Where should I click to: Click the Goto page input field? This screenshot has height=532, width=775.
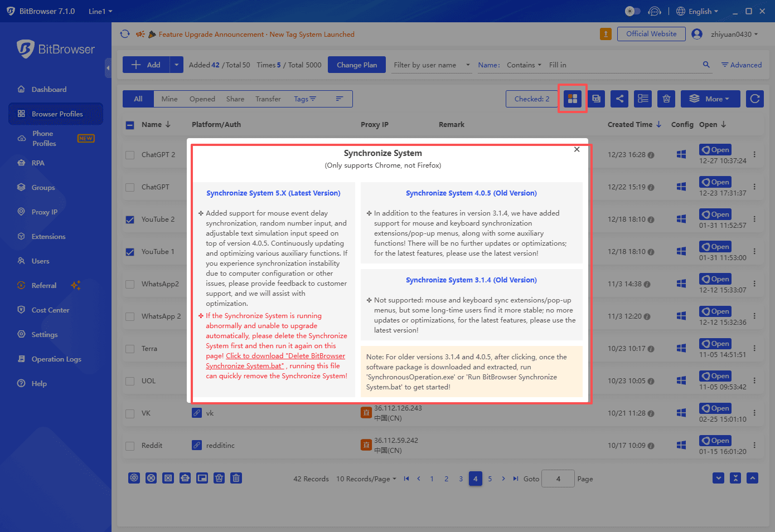(558, 479)
